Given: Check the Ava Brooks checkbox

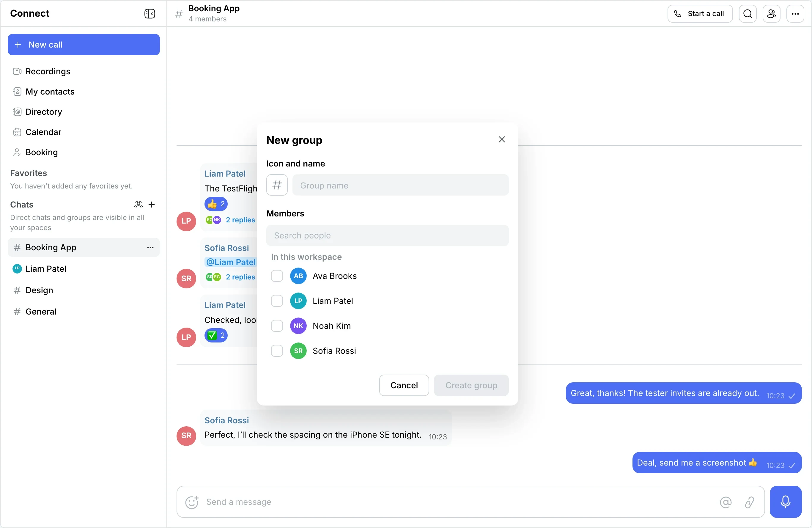Looking at the screenshot, I should 277,276.
